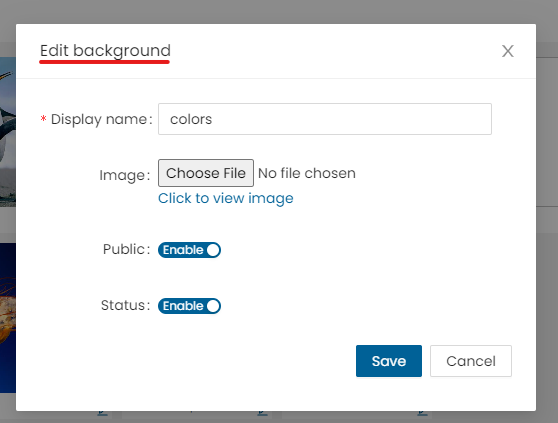The image size is (558, 423).
Task: Open the Click to view image link
Action: tap(226, 198)
